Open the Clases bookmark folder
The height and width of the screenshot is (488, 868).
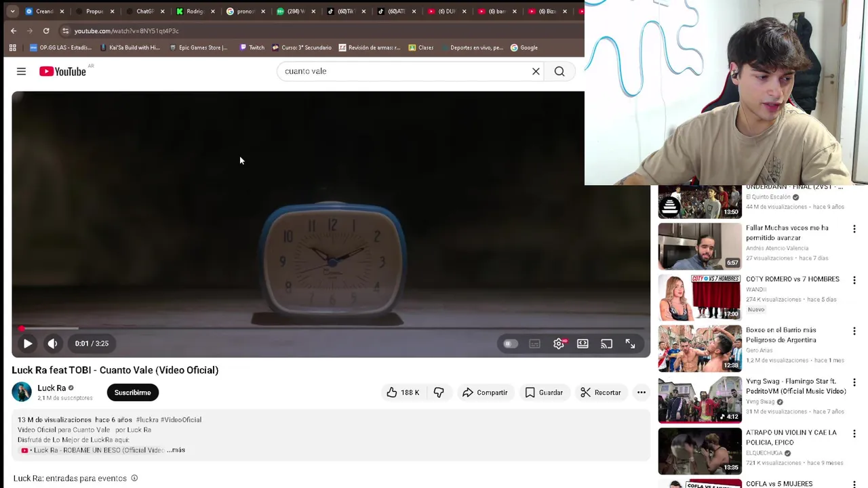tap(421, 47)
